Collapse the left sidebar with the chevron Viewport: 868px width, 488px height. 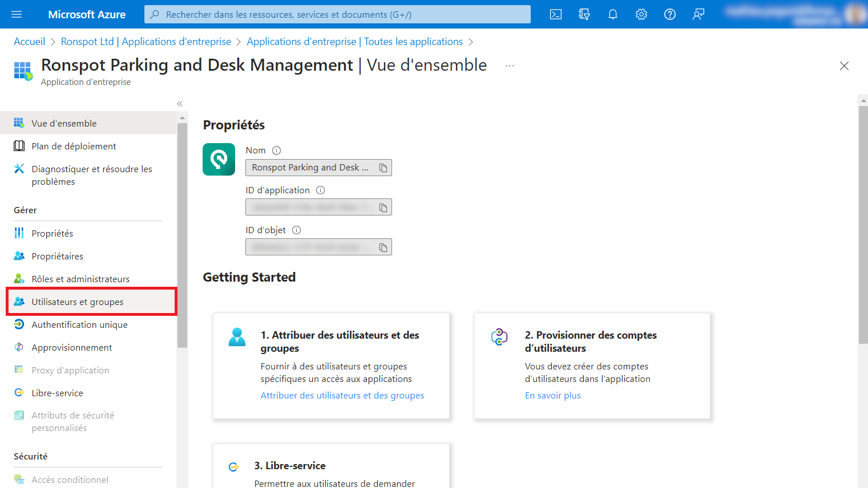(x=179, y=103)
